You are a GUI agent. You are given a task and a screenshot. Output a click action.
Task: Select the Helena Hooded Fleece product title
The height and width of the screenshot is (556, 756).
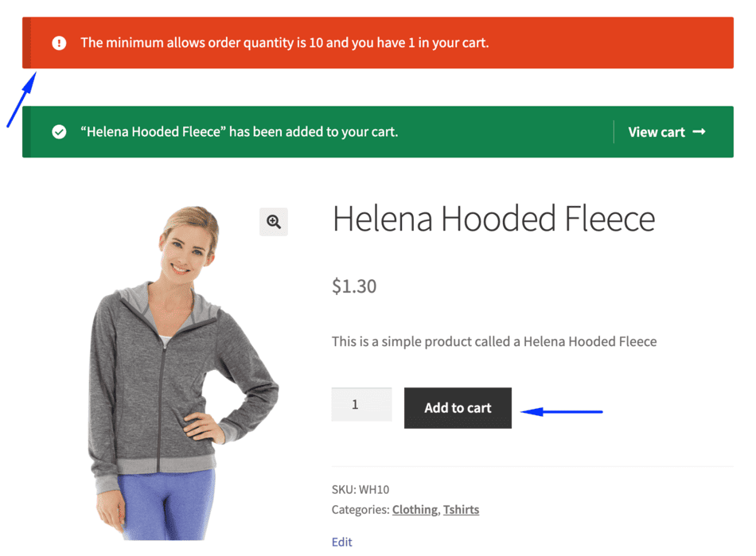[x=493, y=219]
